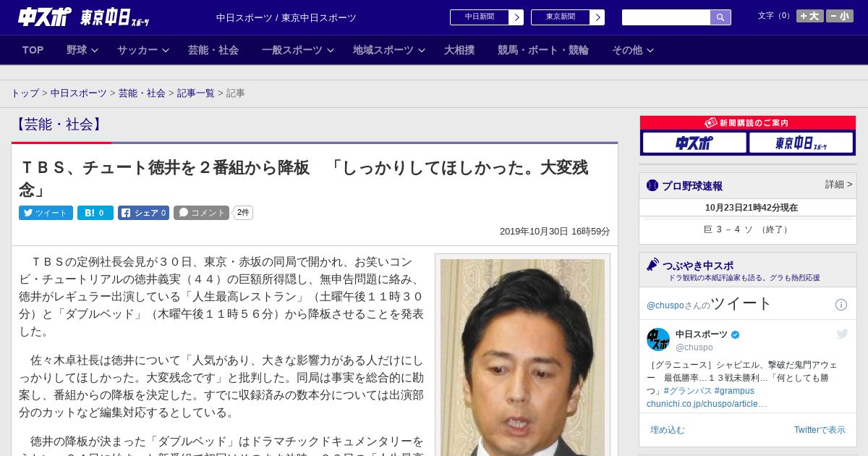Click the article headline about チュート徳井
Viewport: 868px width, 456px height.
pyautogui.click(x=304, y=178)
